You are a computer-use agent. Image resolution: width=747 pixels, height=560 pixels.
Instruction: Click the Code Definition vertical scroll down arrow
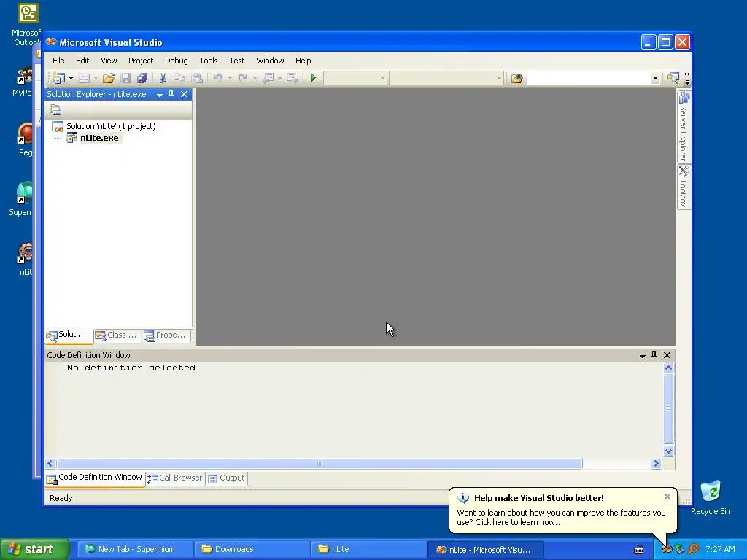coord(668,451)
